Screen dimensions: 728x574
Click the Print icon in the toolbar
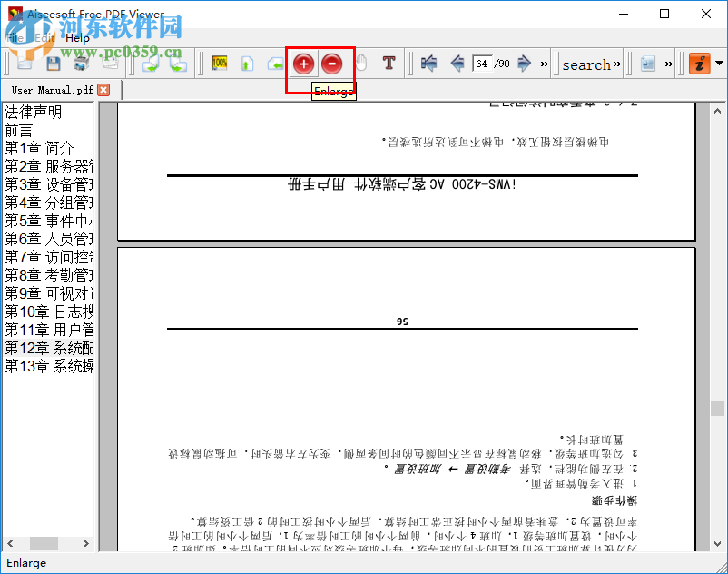[x=79, y=64]
